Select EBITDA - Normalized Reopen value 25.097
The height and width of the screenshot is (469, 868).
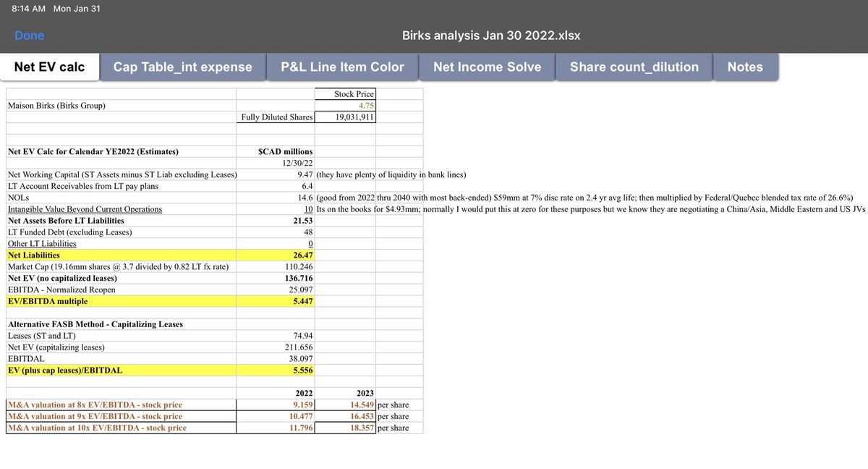click(276, 290)
